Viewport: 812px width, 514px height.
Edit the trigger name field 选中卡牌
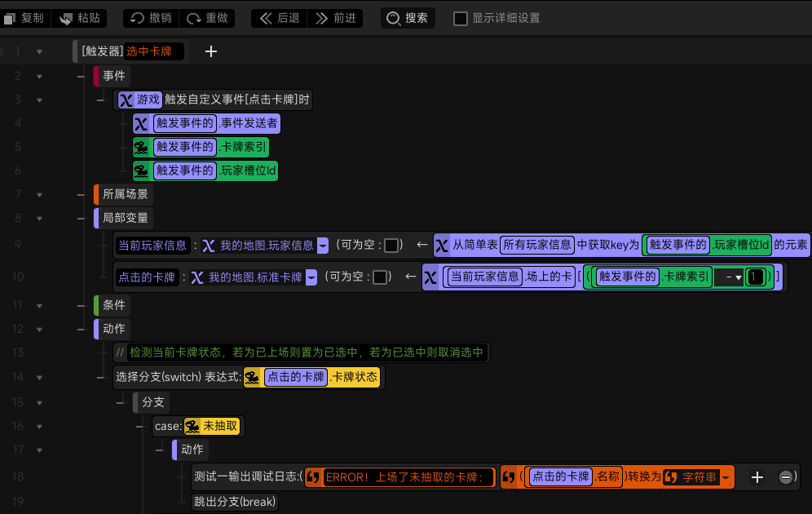(x=154, y=51)
